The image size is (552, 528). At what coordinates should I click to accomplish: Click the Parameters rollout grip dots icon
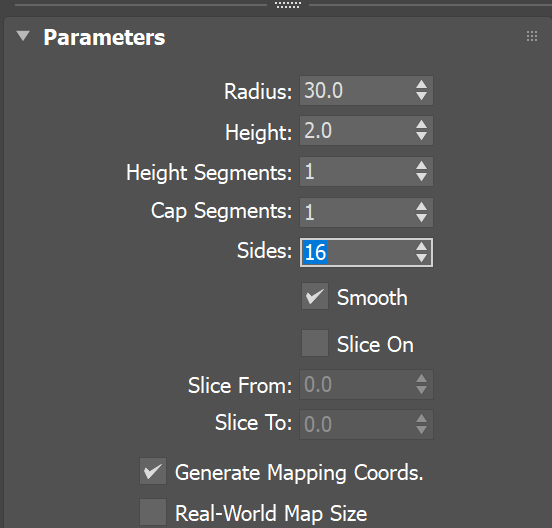(x=532, y=36)
